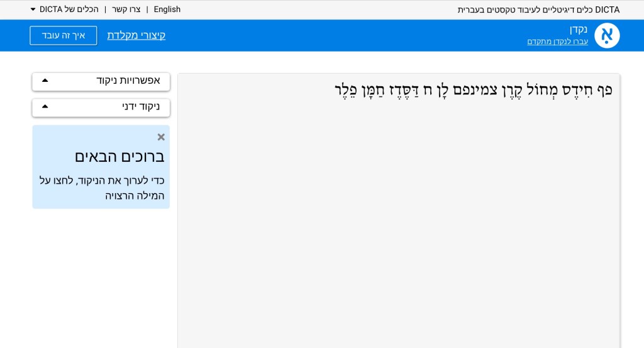Expand the 'הכלים של DICTA' dropdown
Screen dimensions: 644x348
pyautogui.click(x=64, y=9)
